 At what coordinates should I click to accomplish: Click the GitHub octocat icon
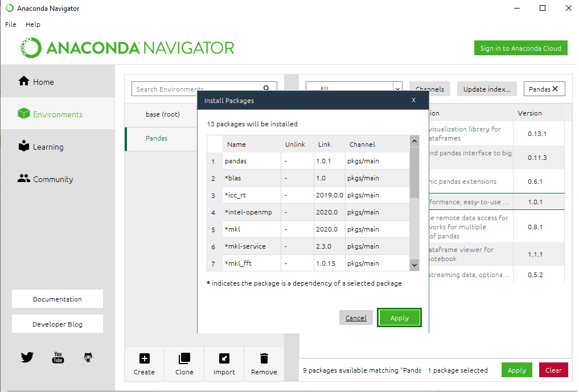pos(88,357)
